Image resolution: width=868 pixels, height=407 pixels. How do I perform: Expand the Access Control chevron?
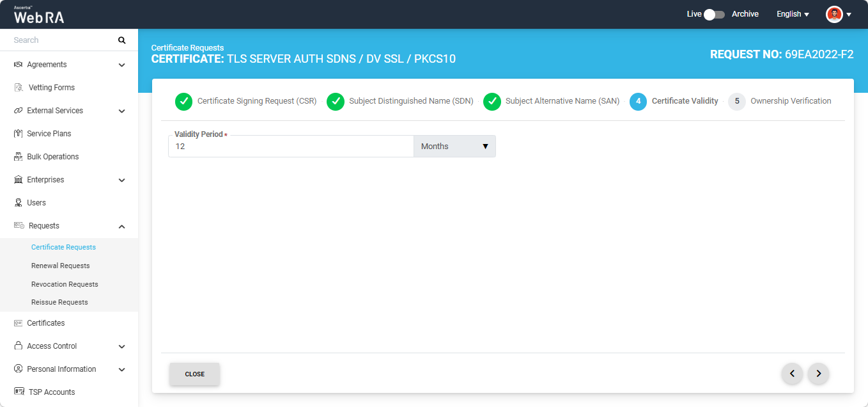tap(122, 346)
